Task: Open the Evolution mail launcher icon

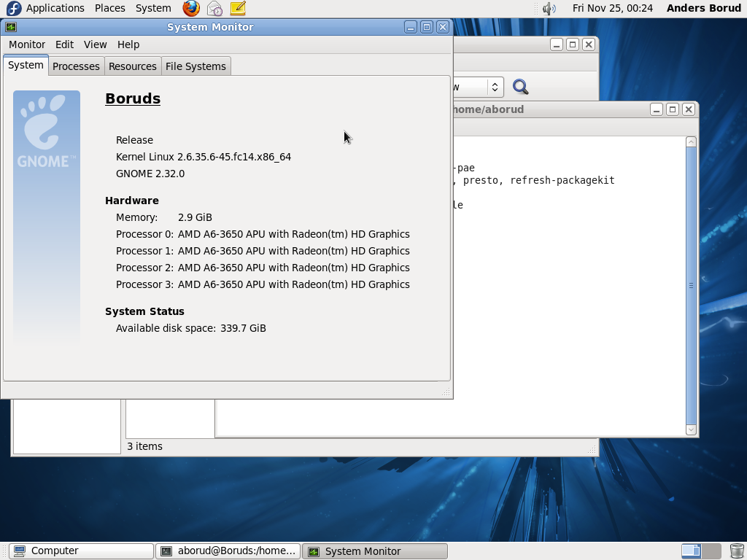Action: pos(214,8)
